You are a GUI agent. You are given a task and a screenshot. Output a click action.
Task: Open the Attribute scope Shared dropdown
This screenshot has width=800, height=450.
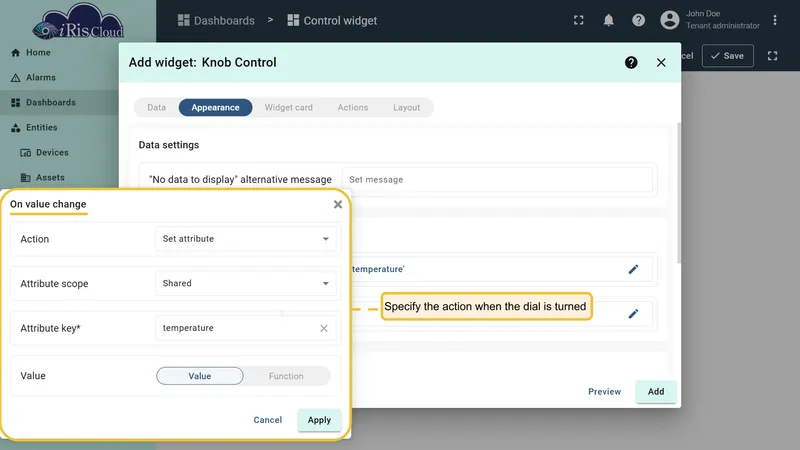click(x=245, y=283)
